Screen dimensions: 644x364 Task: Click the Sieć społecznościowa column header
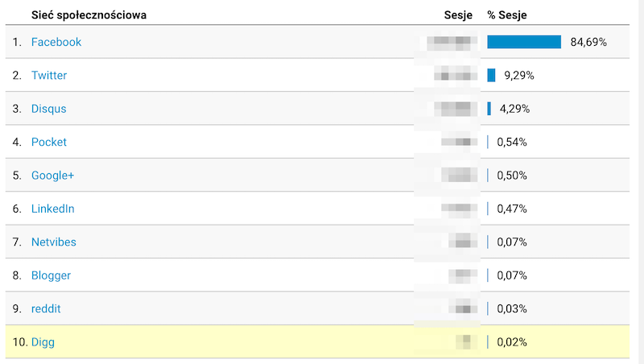[x=89, y=15]
